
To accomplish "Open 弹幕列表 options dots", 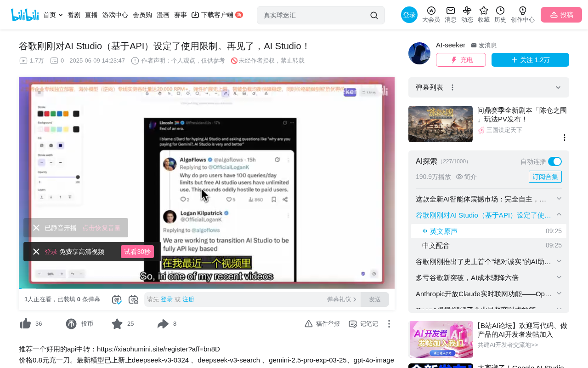I will pos(452,87).
